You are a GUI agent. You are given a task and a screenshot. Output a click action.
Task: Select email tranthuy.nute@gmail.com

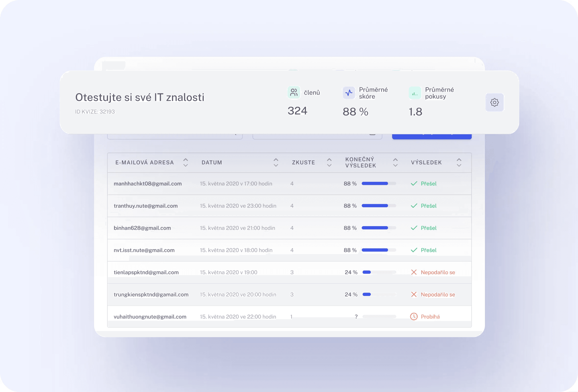coord(146,206)
